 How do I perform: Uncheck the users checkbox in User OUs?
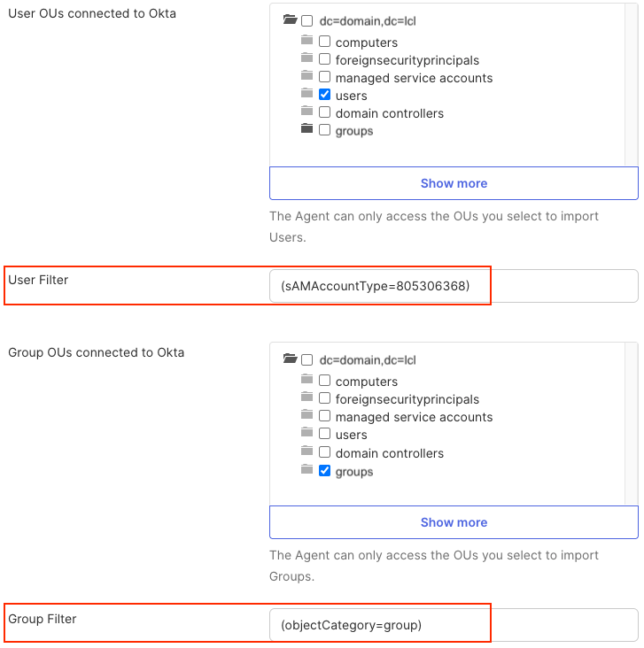click(x=325, y=95)
